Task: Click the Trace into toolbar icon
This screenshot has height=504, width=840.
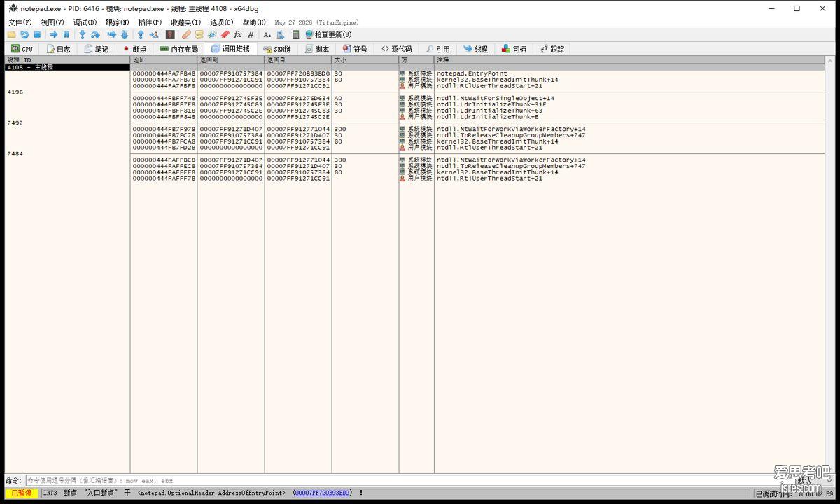Action: [x=111, y=34]
